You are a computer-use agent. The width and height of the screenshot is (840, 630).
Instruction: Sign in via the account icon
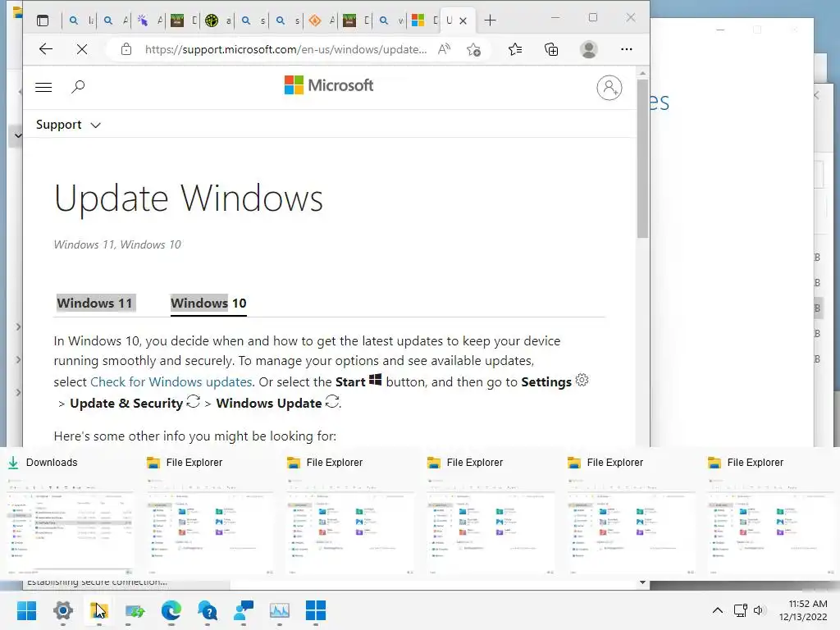(609, 87)
